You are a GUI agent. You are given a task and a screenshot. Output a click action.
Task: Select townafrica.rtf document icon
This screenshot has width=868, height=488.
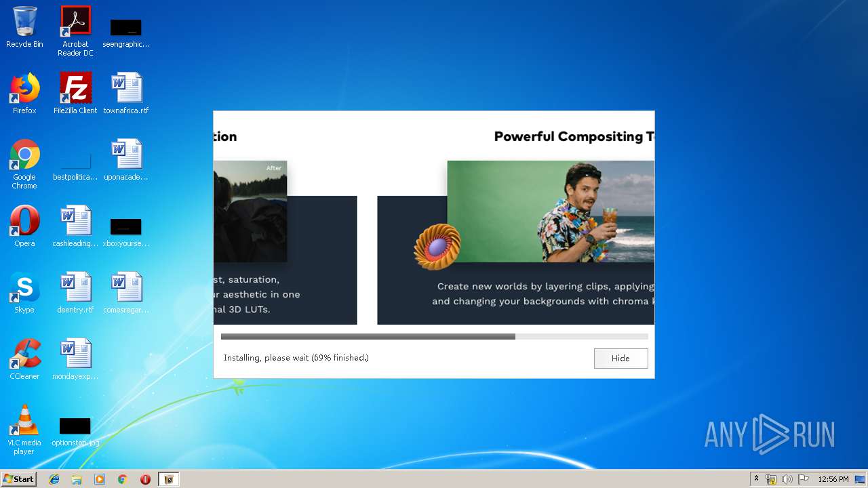click(x=126, y=94)
